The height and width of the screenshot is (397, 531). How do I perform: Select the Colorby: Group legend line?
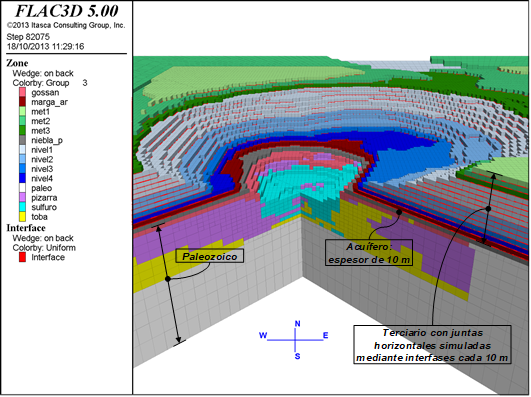coord(50,83)
